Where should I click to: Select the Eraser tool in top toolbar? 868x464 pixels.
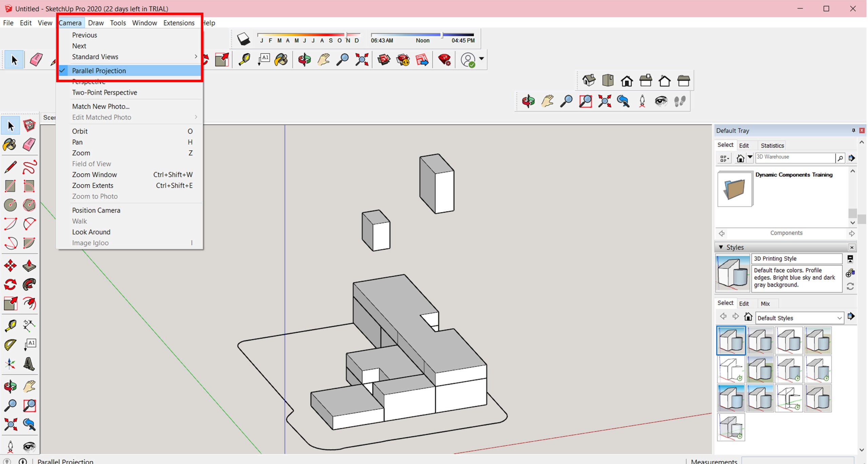point(36,60)
